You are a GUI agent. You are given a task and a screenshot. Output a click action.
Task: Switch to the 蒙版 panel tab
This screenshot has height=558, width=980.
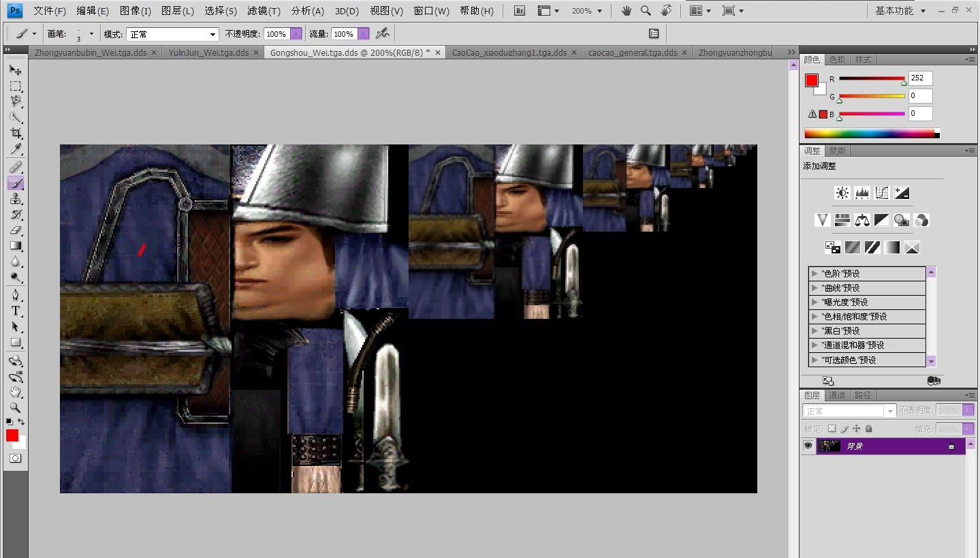click(838, 151)
